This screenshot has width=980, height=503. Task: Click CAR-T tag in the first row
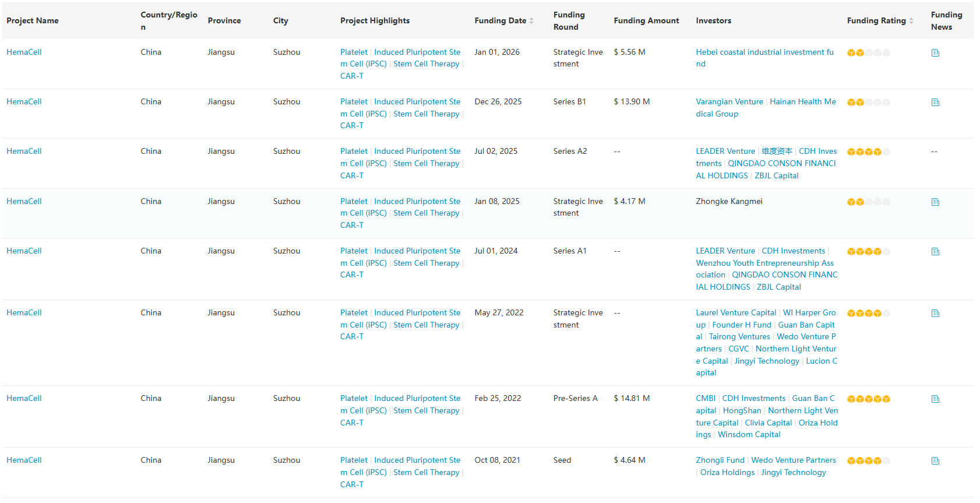[x=351, y=76]
